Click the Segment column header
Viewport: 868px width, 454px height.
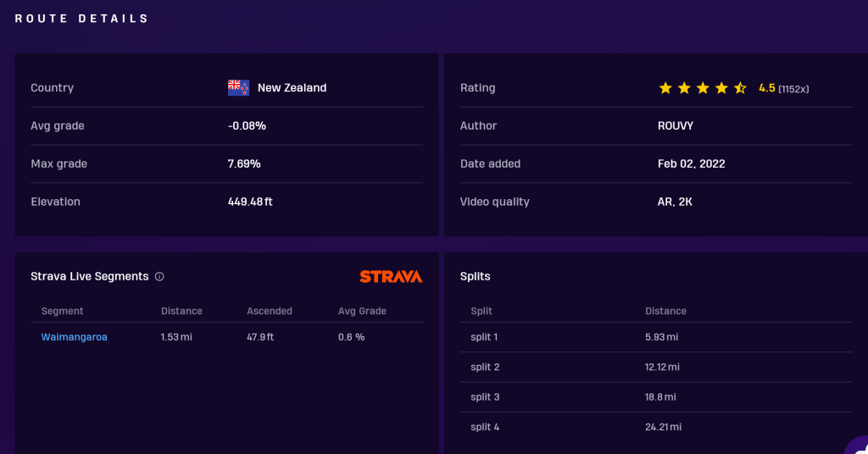click(63, 311)
